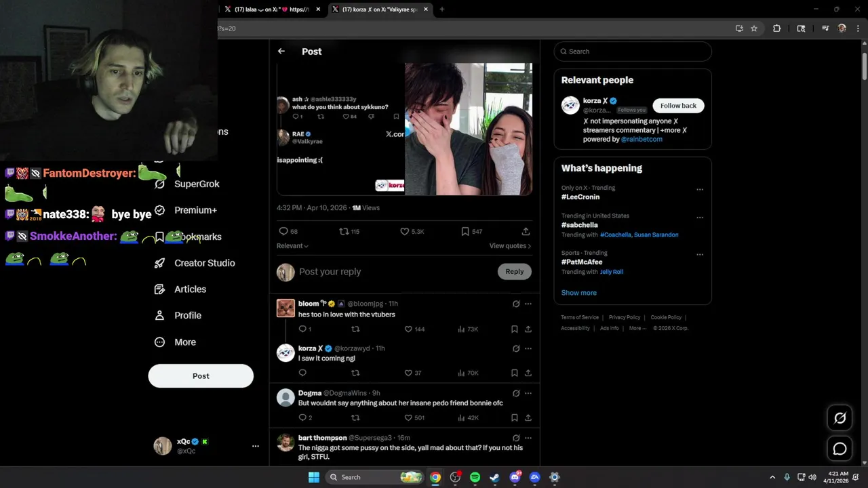The height and width of the screenshot is (488, 868).
Task: Click the sidebar Post button
Action: pos(201,376)
